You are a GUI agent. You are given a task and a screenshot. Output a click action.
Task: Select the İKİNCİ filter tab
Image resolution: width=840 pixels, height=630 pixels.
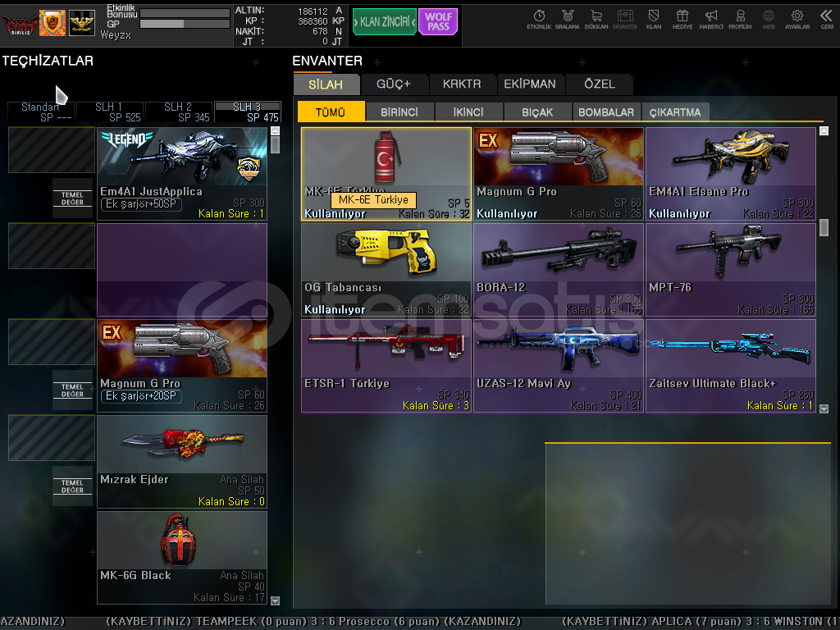click(468, 112)
